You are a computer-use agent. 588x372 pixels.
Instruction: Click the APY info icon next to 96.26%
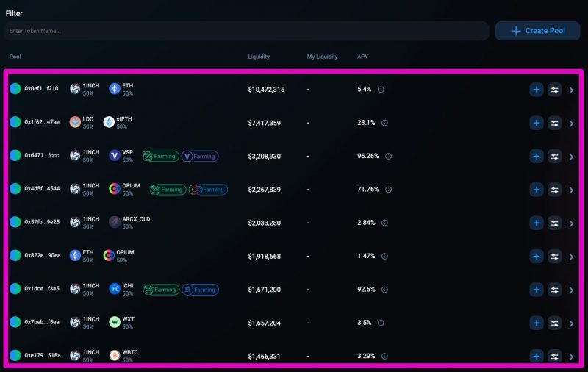point(388,156)
